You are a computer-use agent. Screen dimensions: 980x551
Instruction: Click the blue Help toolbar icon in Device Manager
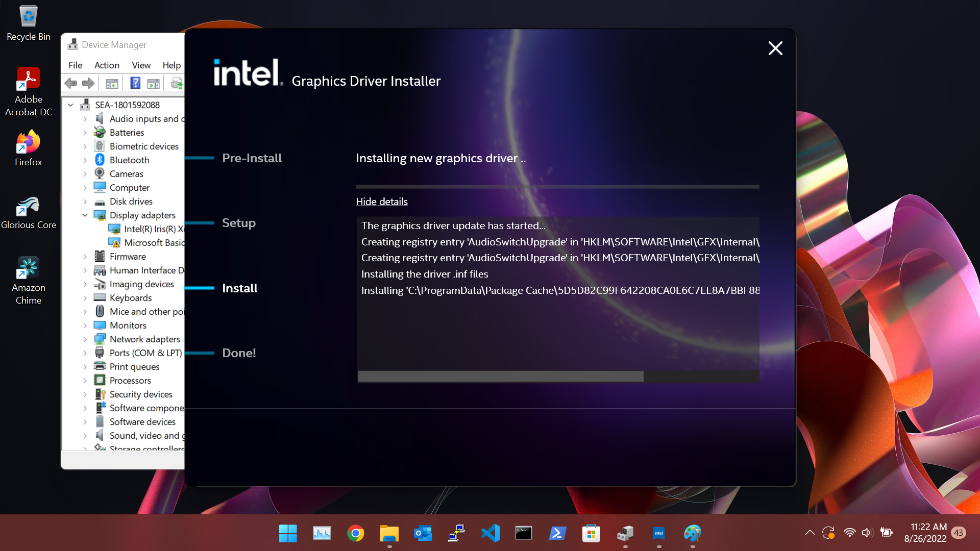coord(135,83)
